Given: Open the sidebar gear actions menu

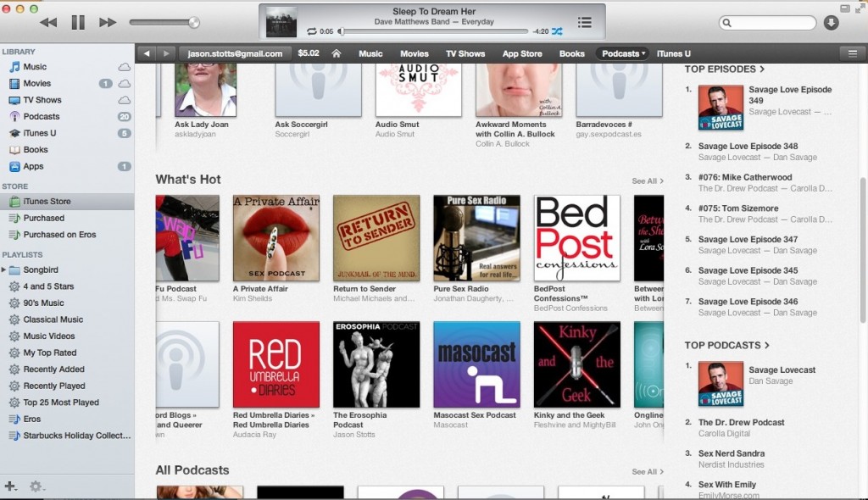Looking at the screenshot, I should tap(36, 486).
